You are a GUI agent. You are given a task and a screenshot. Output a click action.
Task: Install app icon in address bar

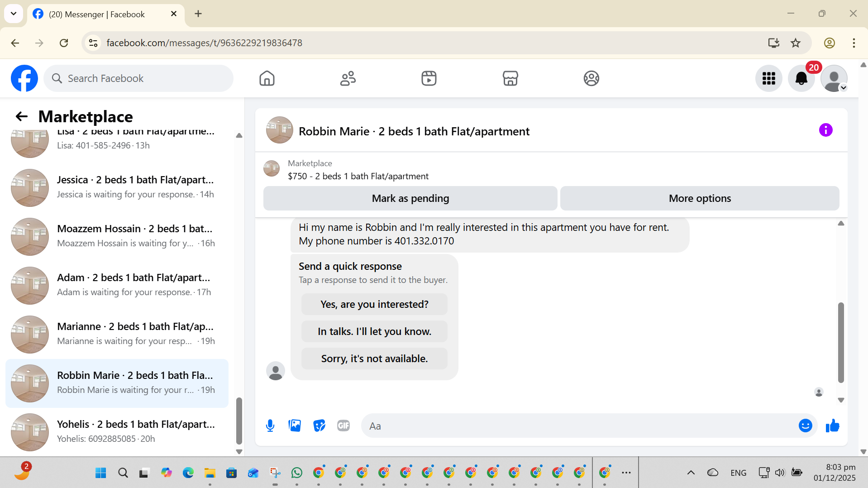pyautogui.click(x=773, y=43)
